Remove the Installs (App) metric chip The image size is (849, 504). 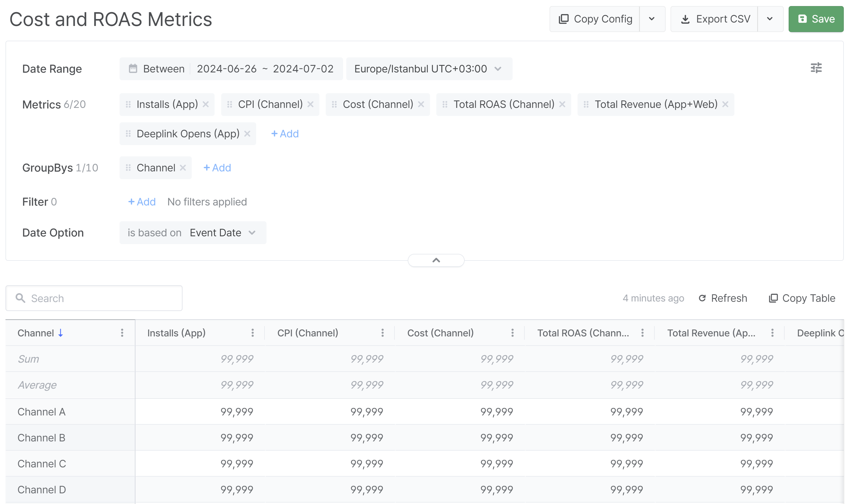[206, 104]
